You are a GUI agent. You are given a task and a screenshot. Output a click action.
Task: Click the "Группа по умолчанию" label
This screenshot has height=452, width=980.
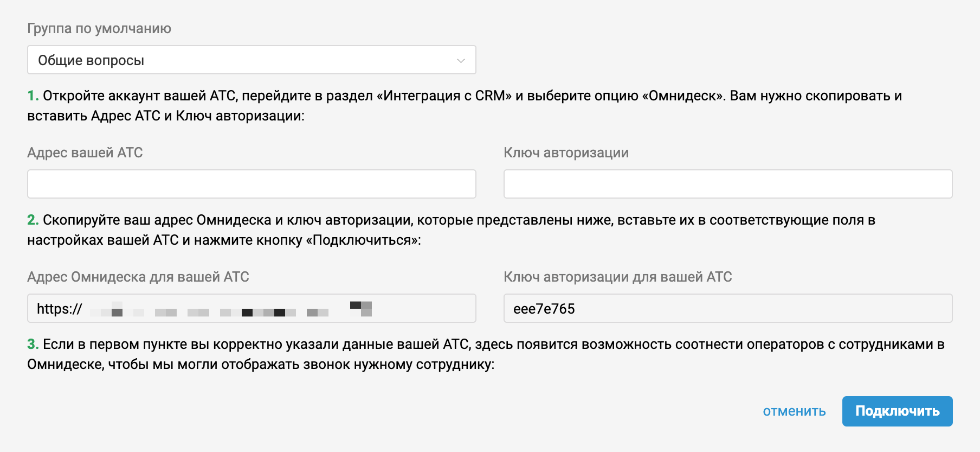coord(99,28)
